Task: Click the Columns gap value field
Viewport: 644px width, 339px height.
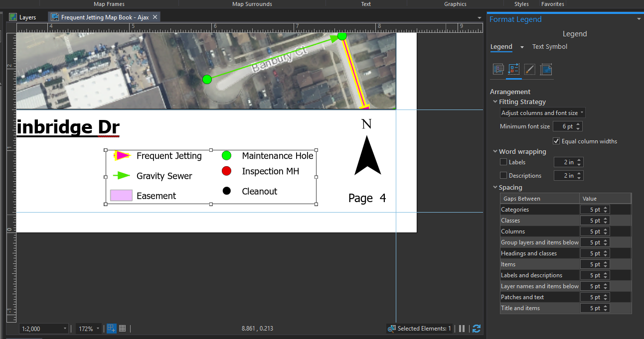Action: point(595,231)
